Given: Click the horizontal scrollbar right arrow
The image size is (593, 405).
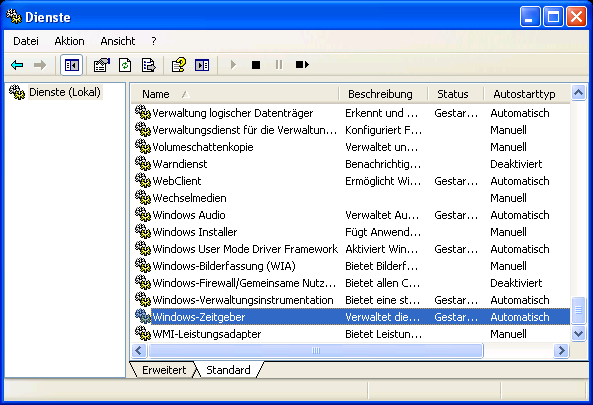Looking at the screenshot, I should click(x=561, y=351).
